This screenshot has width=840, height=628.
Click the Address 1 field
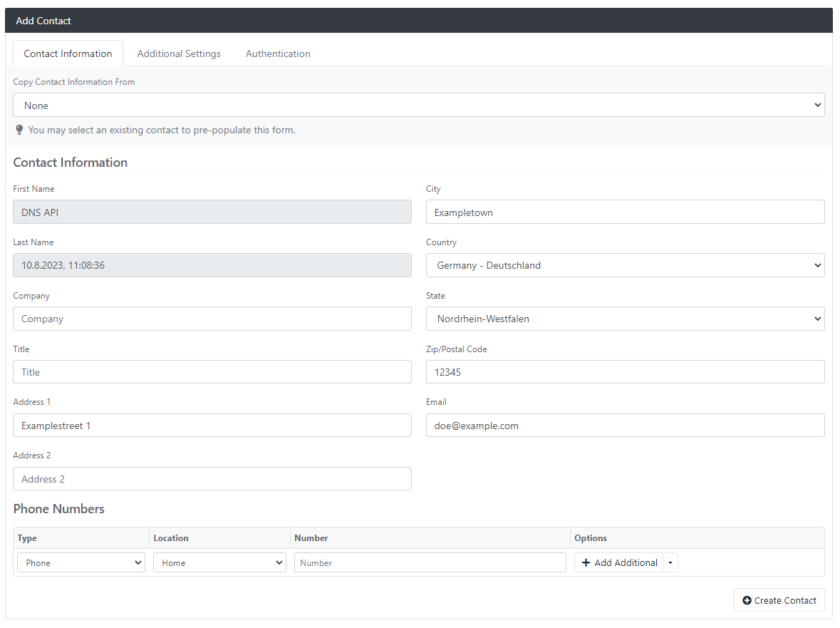(212, 426)
